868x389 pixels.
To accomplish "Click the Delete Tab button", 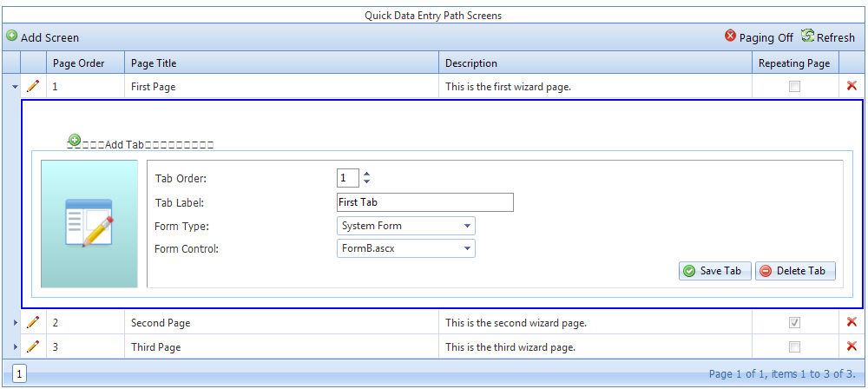I will click(x=795, y=271).
